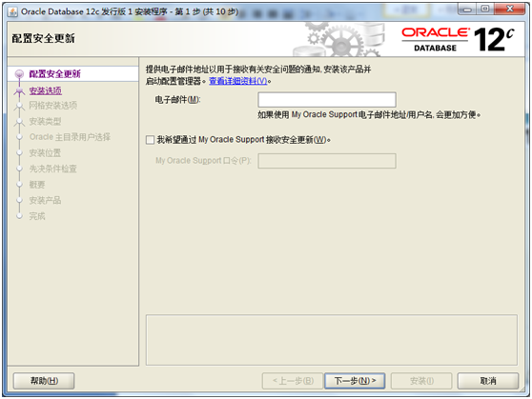Focus the 电子邮件 input field
Image resolution: width=532 pixels, height=399 pixels.
point(327,100)
